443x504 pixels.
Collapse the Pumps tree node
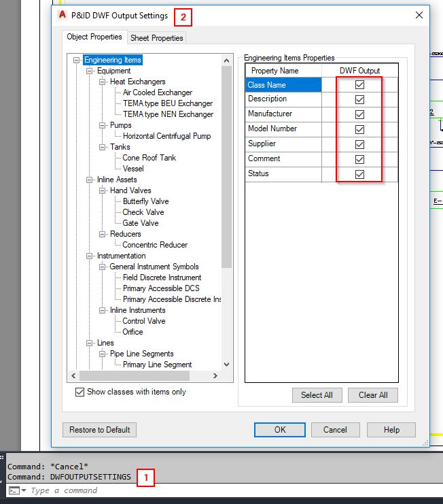point(102,125)
